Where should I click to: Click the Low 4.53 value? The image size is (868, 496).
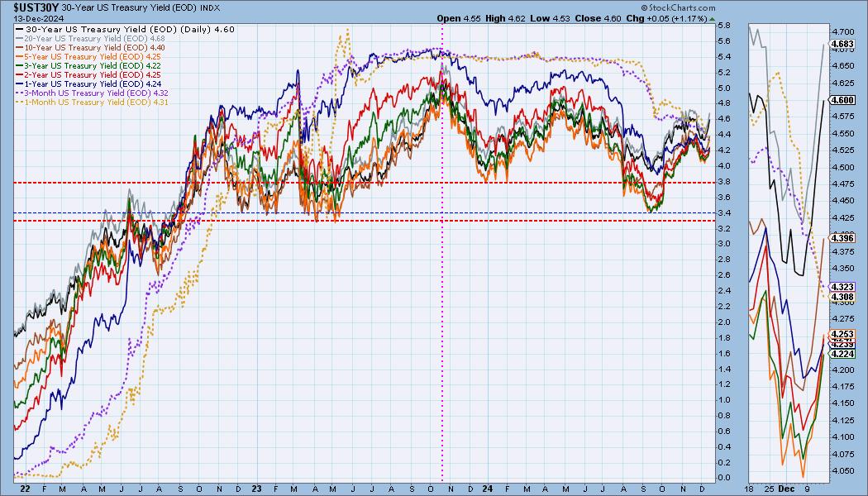[x=549, y=18]
